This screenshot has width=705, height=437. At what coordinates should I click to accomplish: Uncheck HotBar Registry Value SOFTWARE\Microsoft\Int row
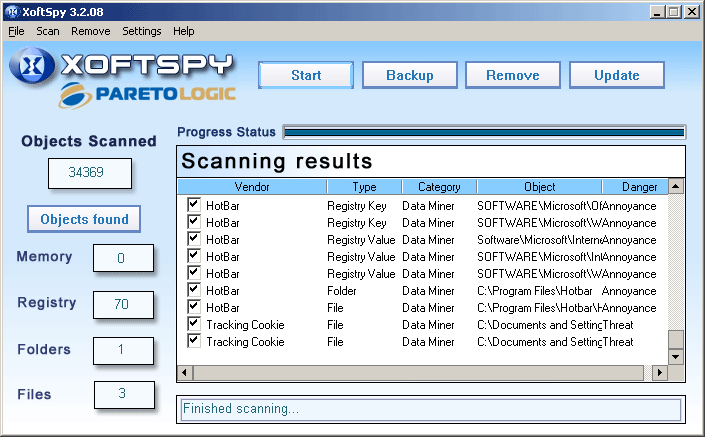pyautogui.click(x=194, y=256)
